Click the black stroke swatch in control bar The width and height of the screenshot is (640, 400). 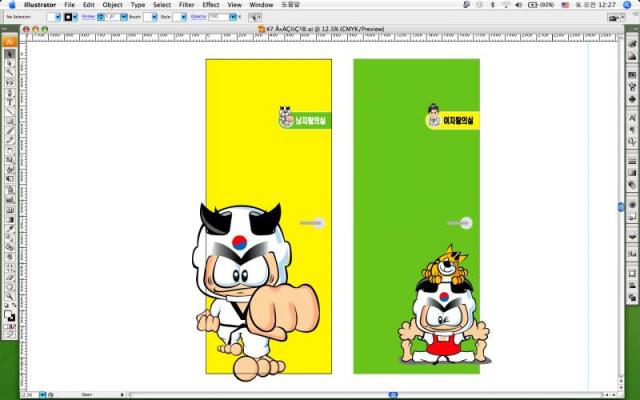pyautogui.click(x=68, y=17)
